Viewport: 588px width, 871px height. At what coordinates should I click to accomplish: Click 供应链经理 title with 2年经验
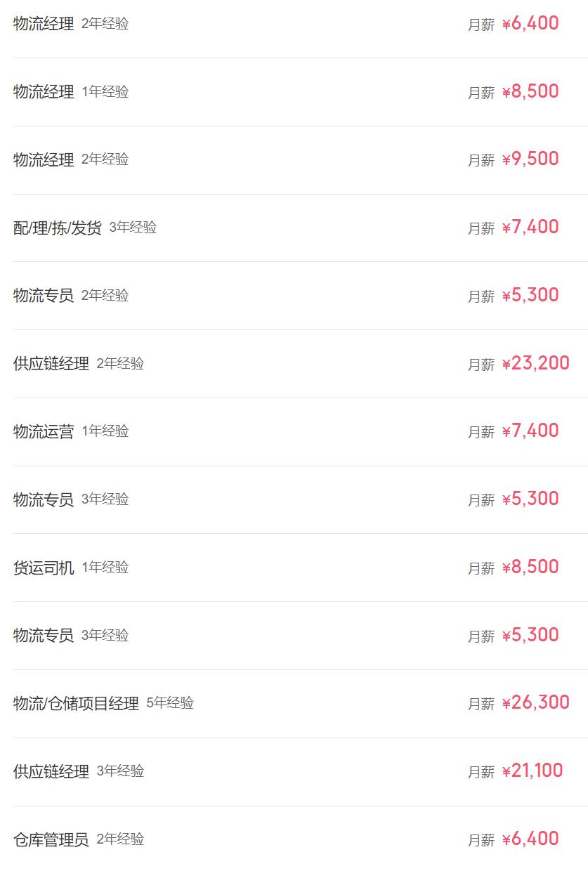coord(51,364)
